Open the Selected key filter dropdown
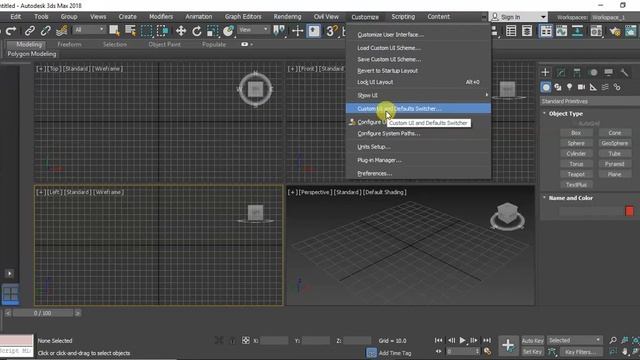This screenshot has height=360, width=640. 574,340
